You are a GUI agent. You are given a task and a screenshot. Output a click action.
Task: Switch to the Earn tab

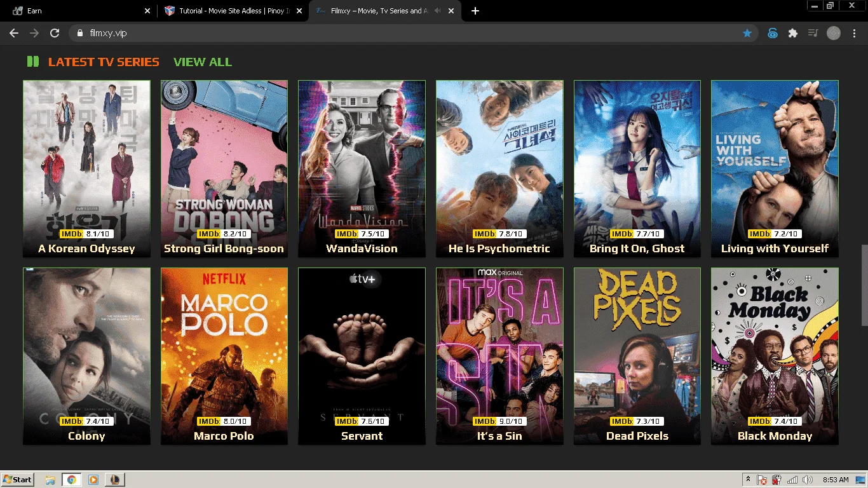81,11
